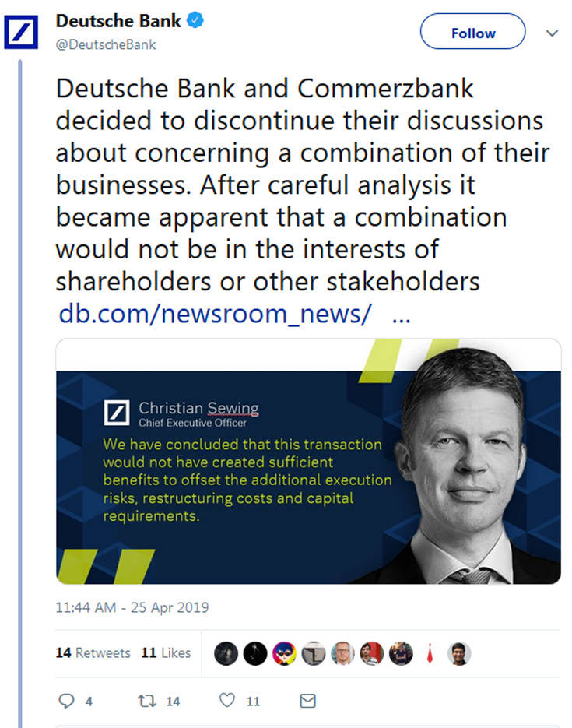Open the first dark avatar in likers row

(x=226, y=653)
